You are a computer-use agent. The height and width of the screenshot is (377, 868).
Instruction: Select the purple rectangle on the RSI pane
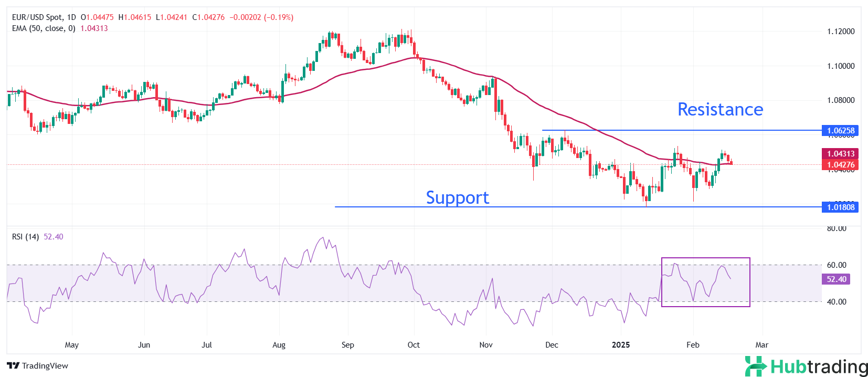[705, 258]
